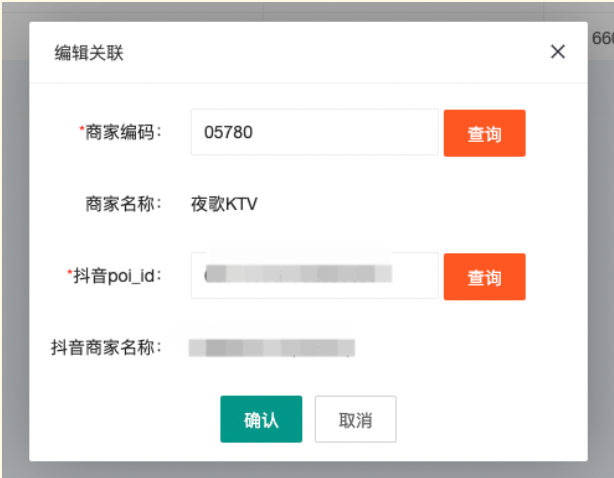
Task: Click 查询 button beside 抖音poi_id field
Action: [484, 276]
